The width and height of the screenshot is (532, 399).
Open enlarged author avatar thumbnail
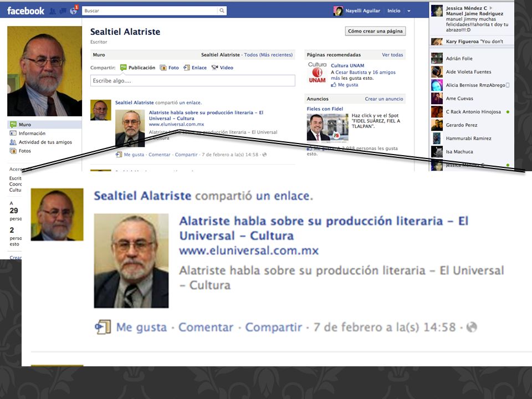point(57,214)
